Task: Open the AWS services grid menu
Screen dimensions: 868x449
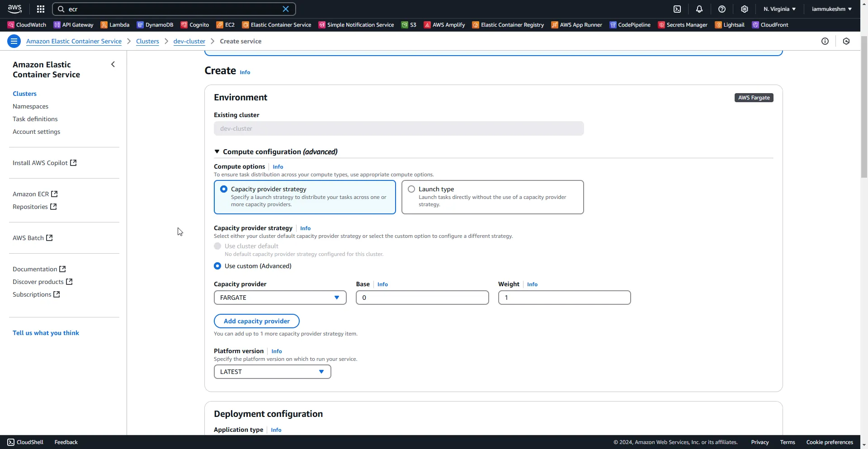Action: tap(41, 9)
